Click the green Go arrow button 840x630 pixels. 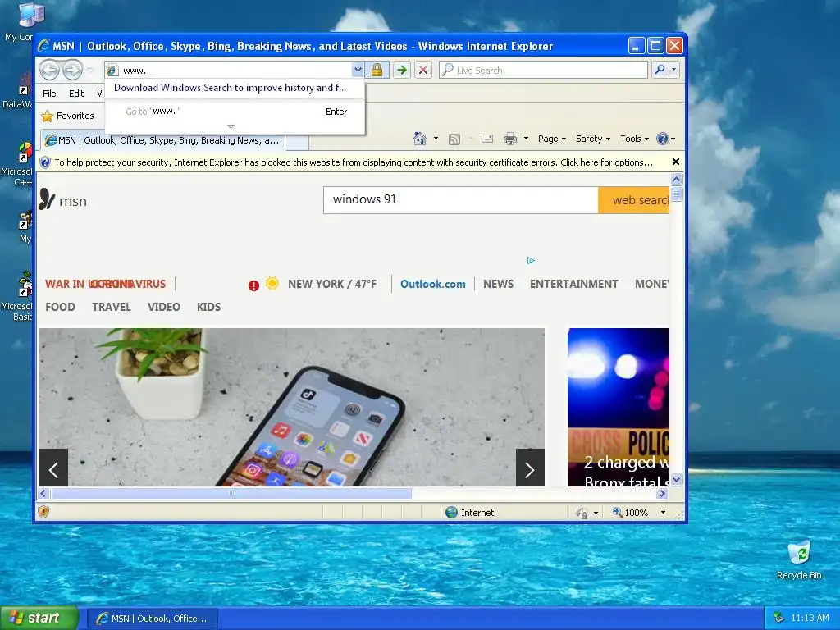[402, 71]
